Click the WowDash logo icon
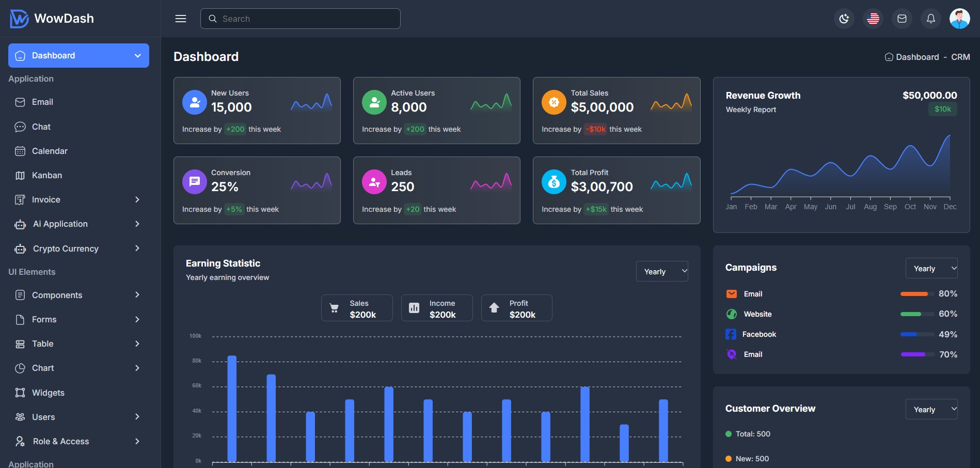The width and height of the screenshot is (980, 468). (19, 19)
